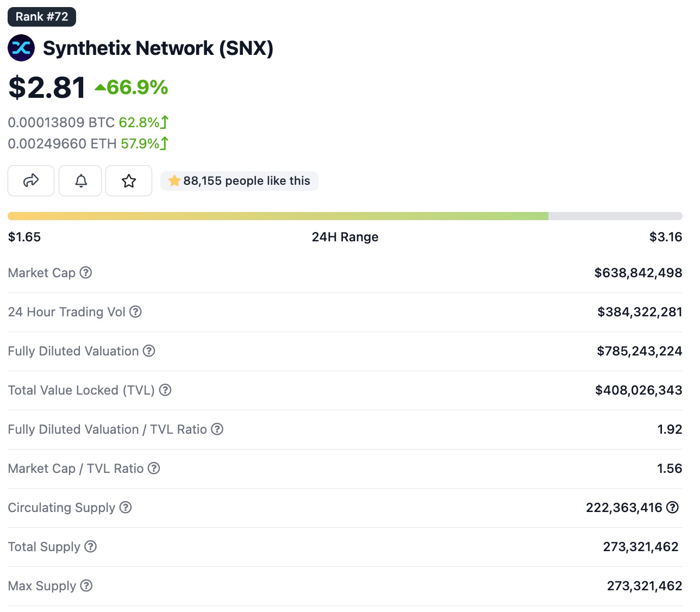The image size is (700, 612).
Task: Click the 24H Range progress bar
Action: pos(345,216)
